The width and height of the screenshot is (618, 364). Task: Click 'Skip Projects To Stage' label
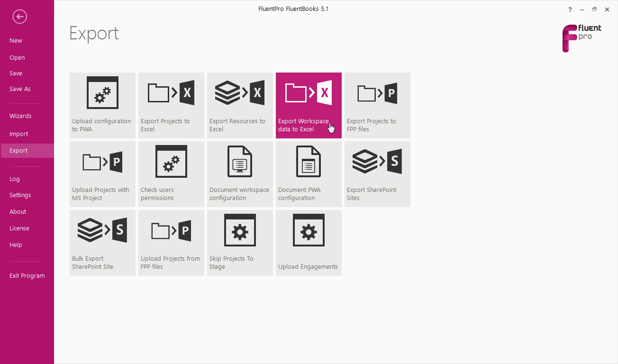(231, 263)
